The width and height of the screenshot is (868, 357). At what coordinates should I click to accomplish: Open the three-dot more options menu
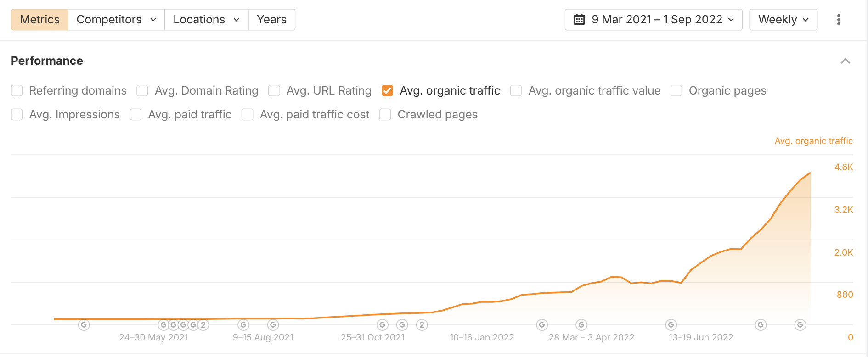coord(839,20)
